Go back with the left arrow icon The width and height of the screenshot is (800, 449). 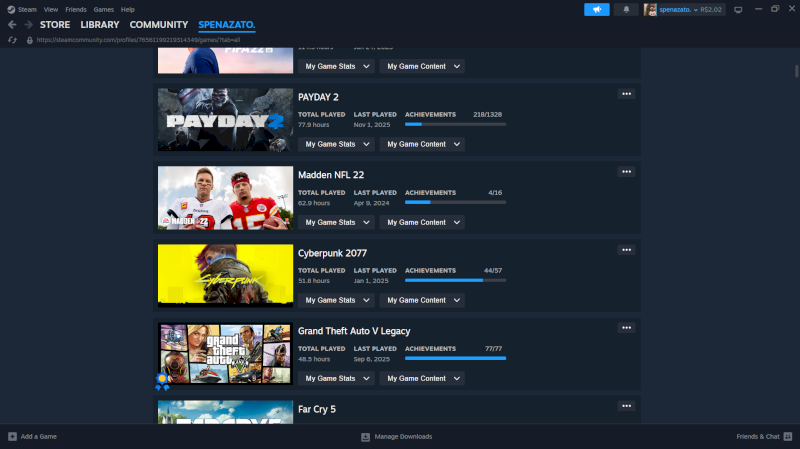click(x=12, y=24)
